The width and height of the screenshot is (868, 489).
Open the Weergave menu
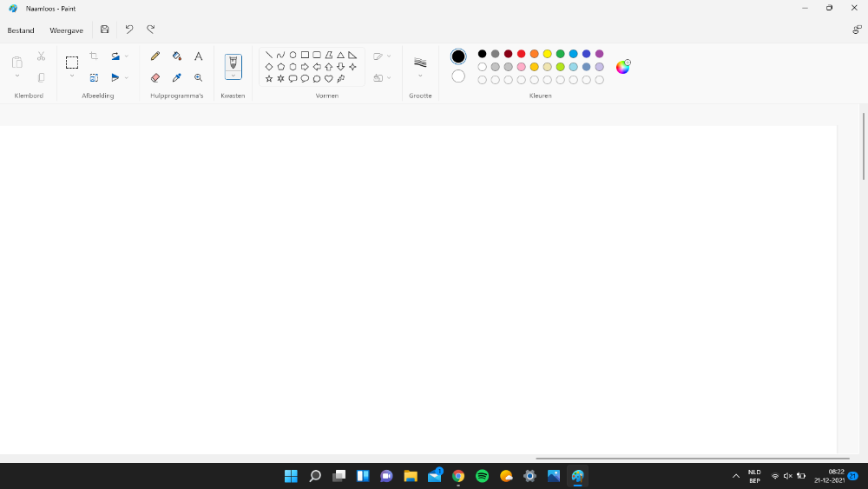66,30
